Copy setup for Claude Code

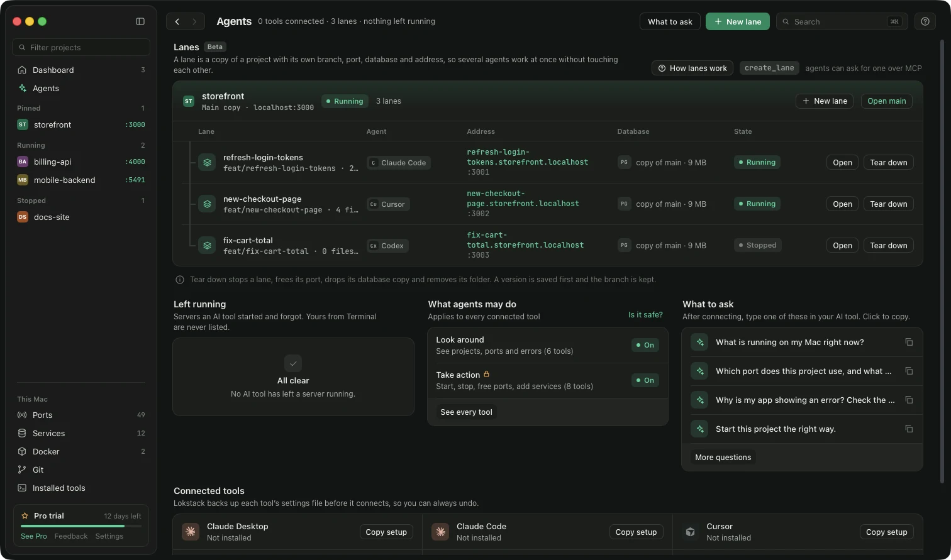coord(636,532)
